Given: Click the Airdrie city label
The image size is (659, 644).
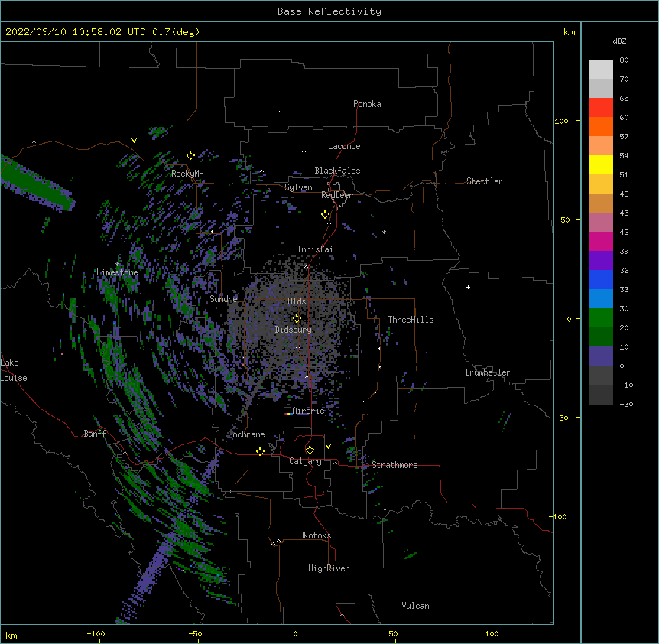Looking at the screenshot, I should (x=309, y=411).
